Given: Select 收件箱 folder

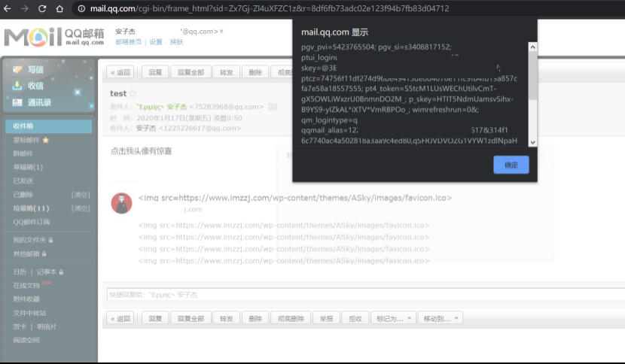Looking at the screenshot, I should pos(49,126).
